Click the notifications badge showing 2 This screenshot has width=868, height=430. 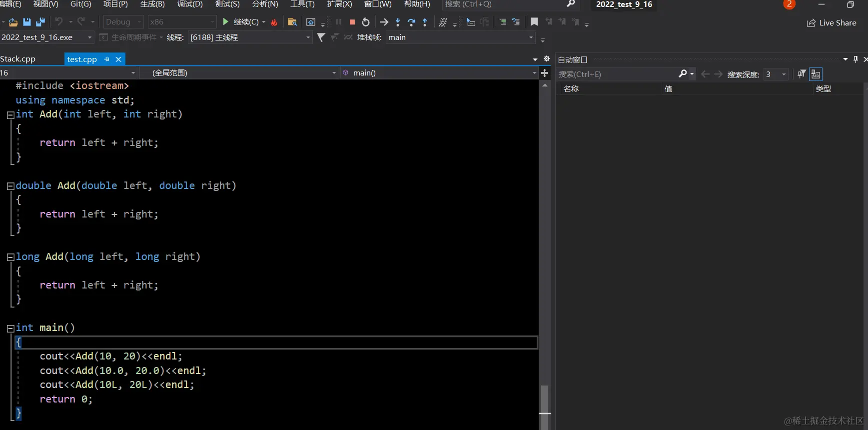pyautogui.click(x=789, y=4)
